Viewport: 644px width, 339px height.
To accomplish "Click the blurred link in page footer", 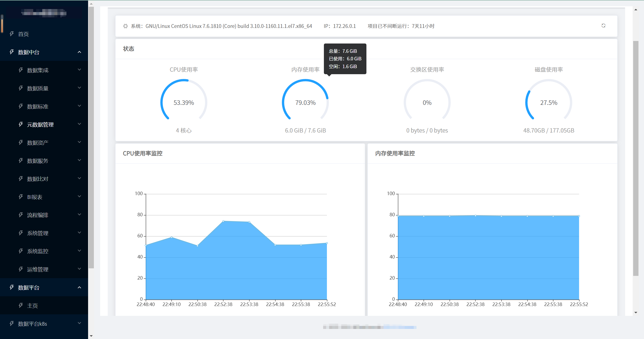I will (400, 327).
